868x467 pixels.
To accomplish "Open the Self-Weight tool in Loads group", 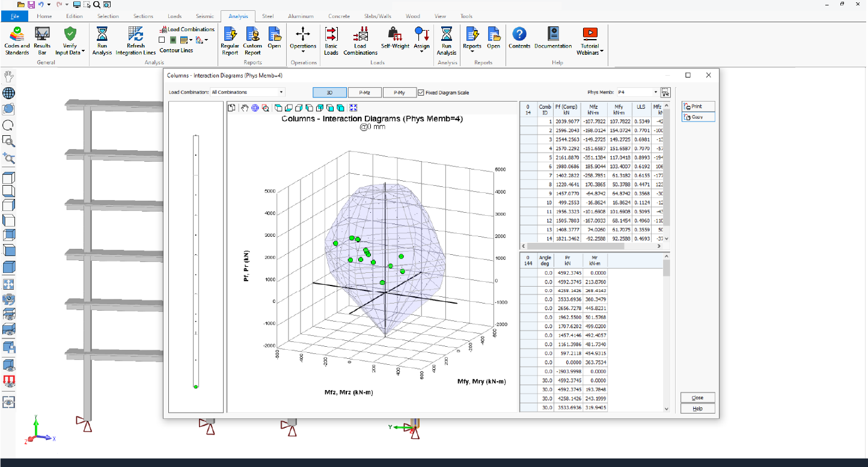I will (394, 39).
